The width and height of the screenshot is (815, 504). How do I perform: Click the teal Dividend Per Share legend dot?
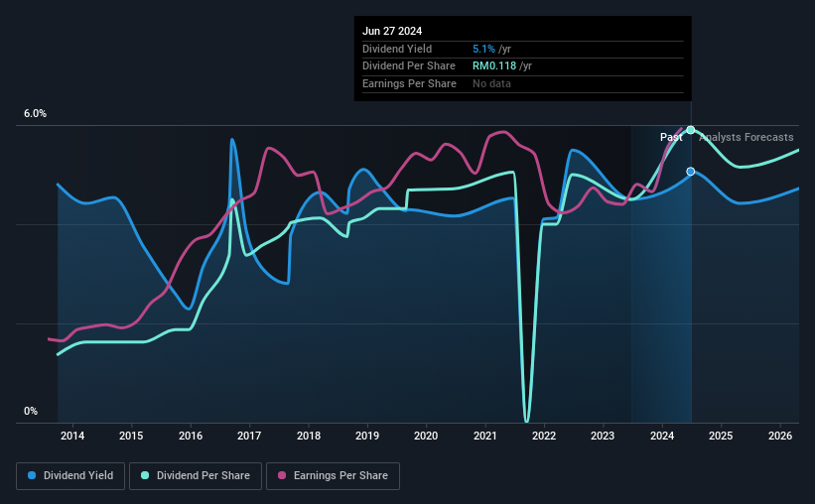click(145, 475)
